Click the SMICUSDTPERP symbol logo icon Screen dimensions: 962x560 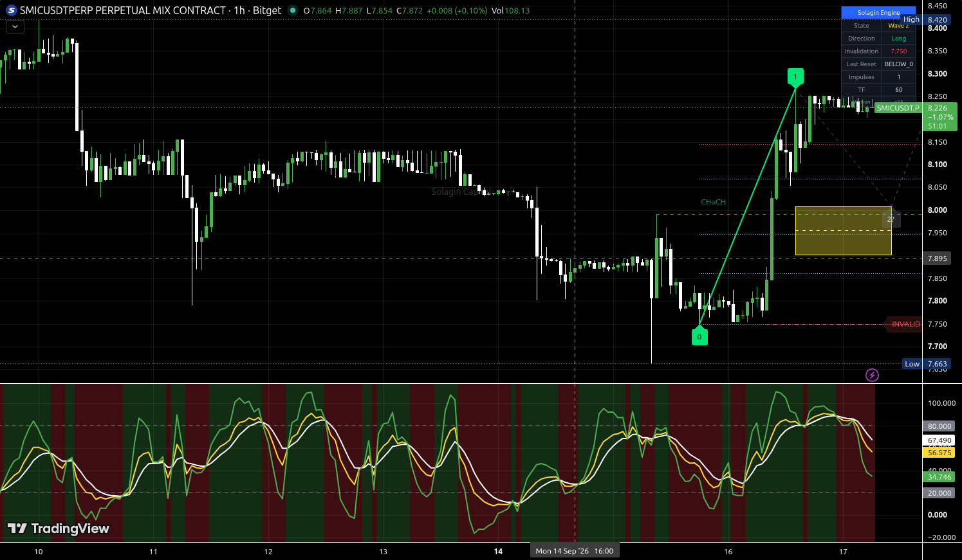11,10
